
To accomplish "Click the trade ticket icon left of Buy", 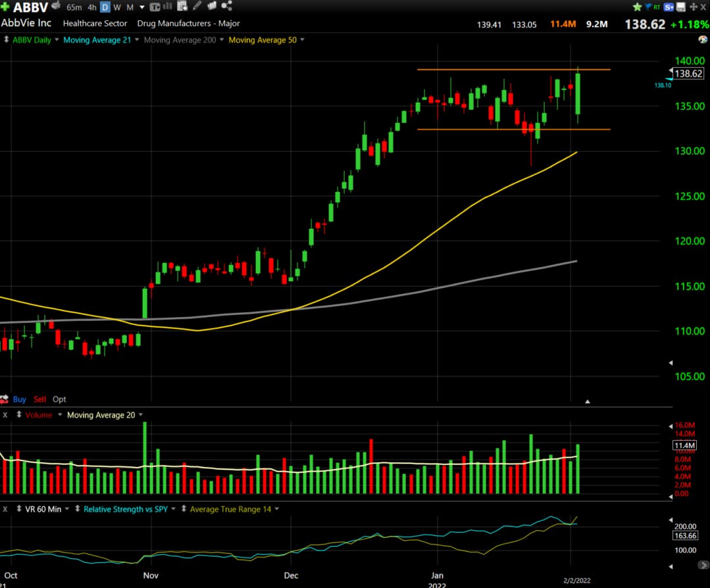I will pos(5,399).
